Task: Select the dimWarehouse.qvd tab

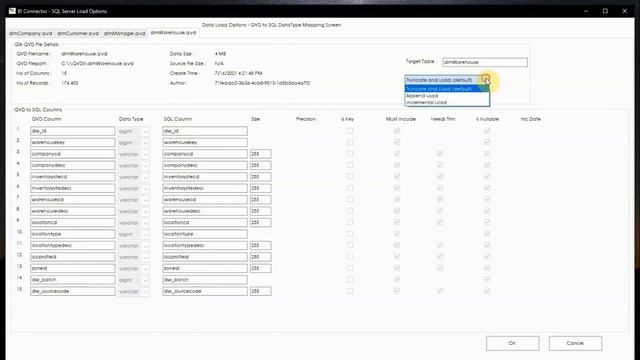Action: tap(173, 33)
